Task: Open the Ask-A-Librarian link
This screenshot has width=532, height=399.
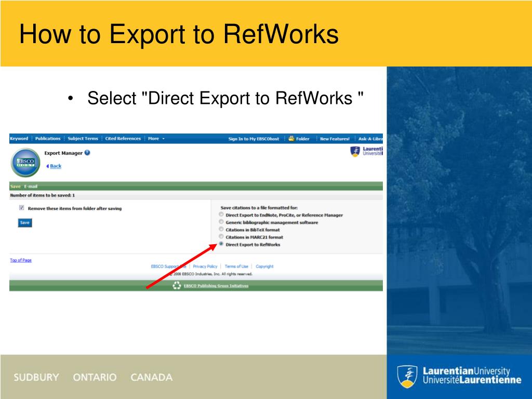Action: (370, 139)
